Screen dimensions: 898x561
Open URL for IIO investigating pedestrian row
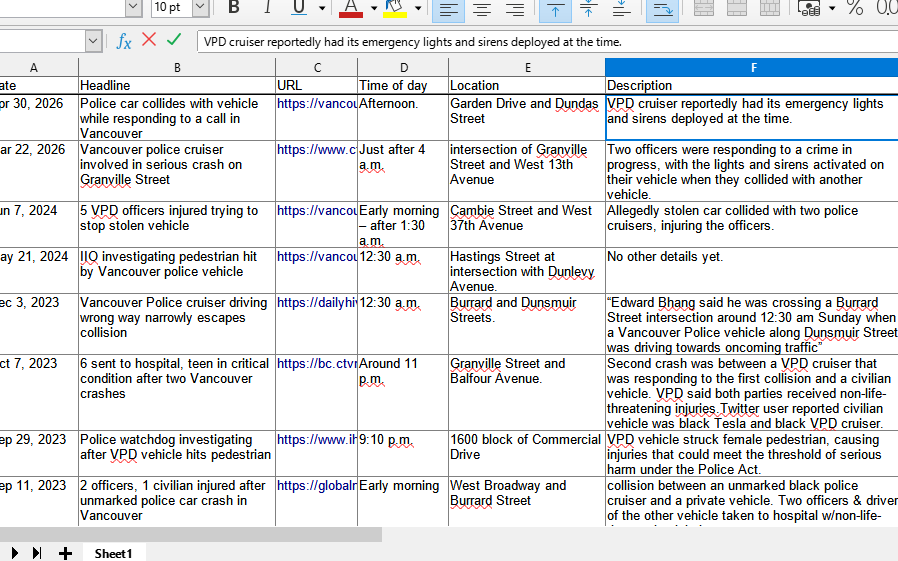pos(317,256)
